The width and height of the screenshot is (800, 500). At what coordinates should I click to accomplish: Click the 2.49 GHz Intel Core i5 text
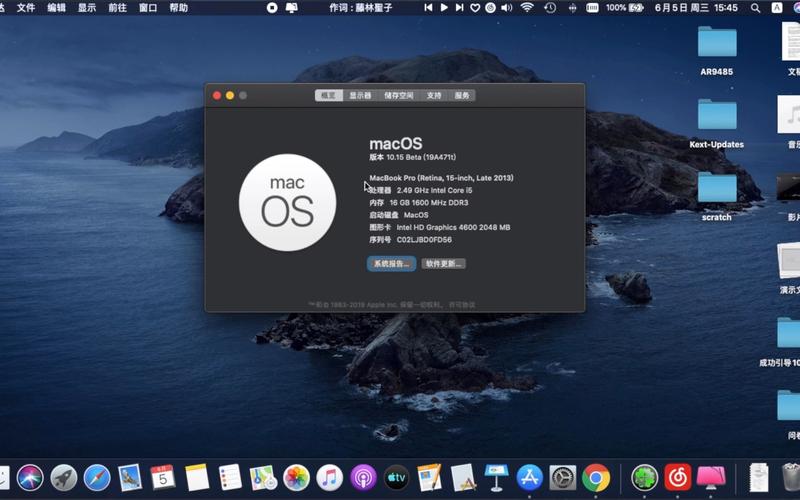(x=434, y=190)
